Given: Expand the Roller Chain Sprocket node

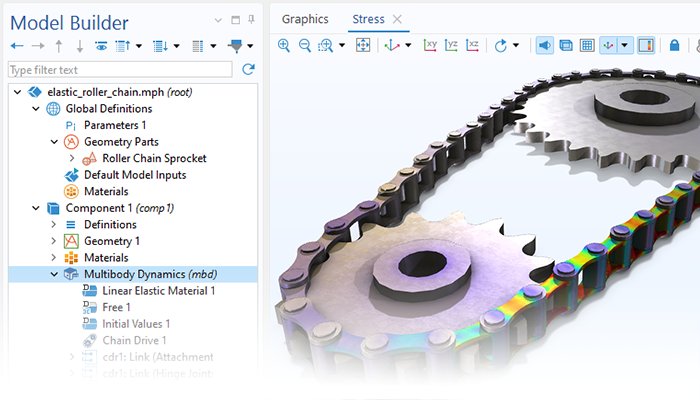Looking at the screenshot, I should (x=72, y=158).
